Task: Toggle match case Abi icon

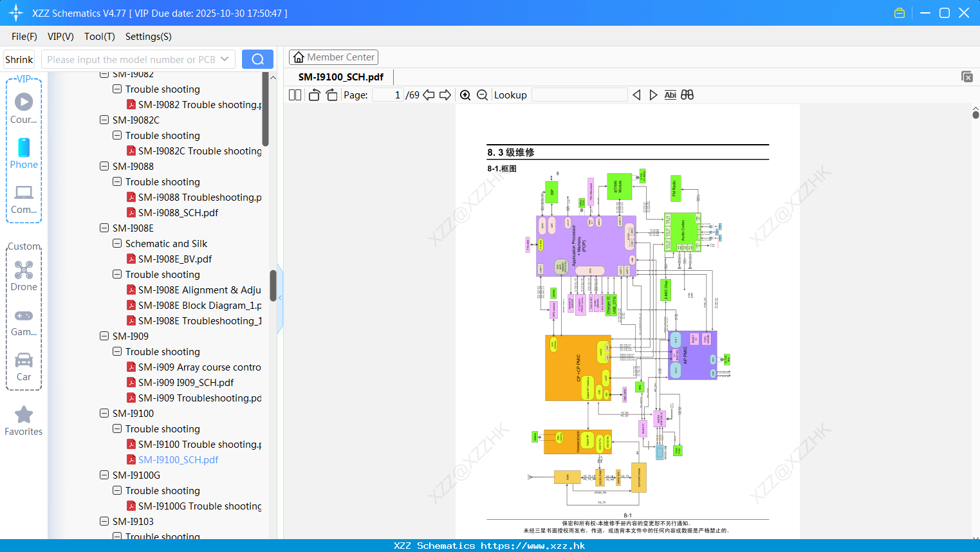Action: point(670,95)
